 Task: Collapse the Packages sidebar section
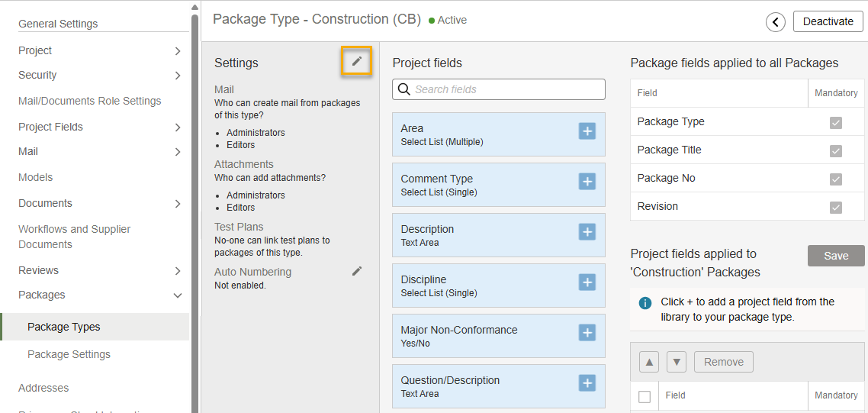pyautogui.click(x=178, y=295)
